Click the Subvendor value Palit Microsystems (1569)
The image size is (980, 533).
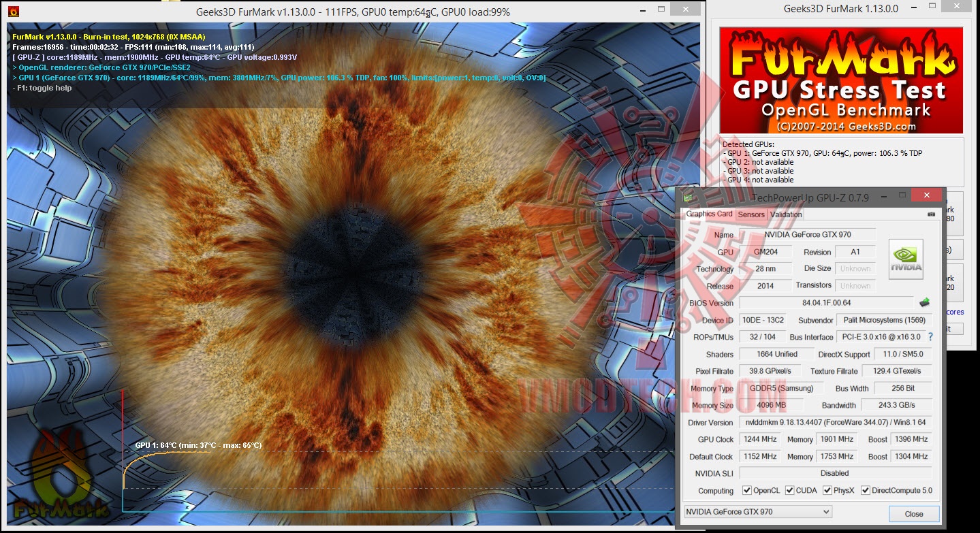coord(884,320)
